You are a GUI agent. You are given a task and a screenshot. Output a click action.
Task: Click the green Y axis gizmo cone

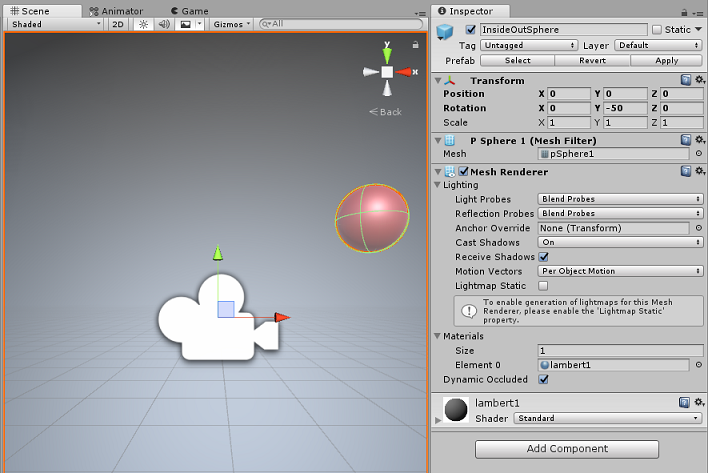387,50
